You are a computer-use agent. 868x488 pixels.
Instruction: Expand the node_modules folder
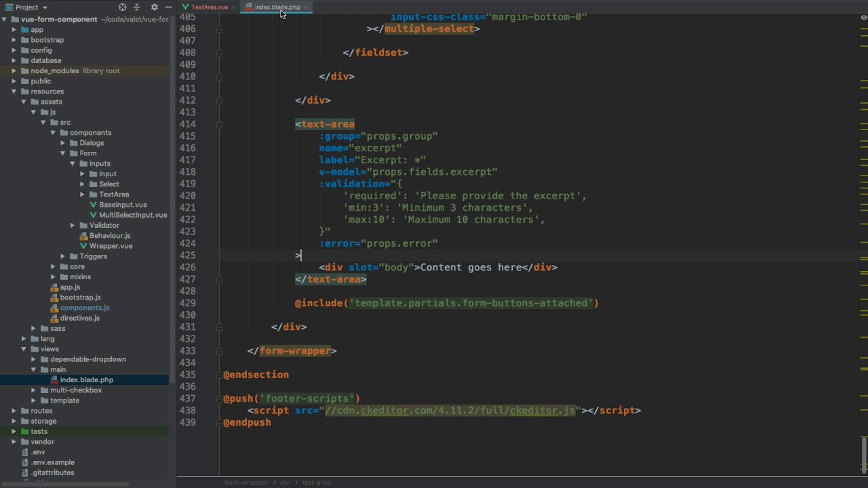click(14, 71)
